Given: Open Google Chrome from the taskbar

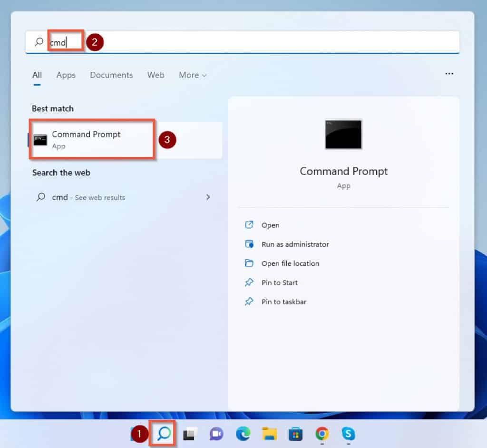Looking at the screenshot, I should coord(322,433).
